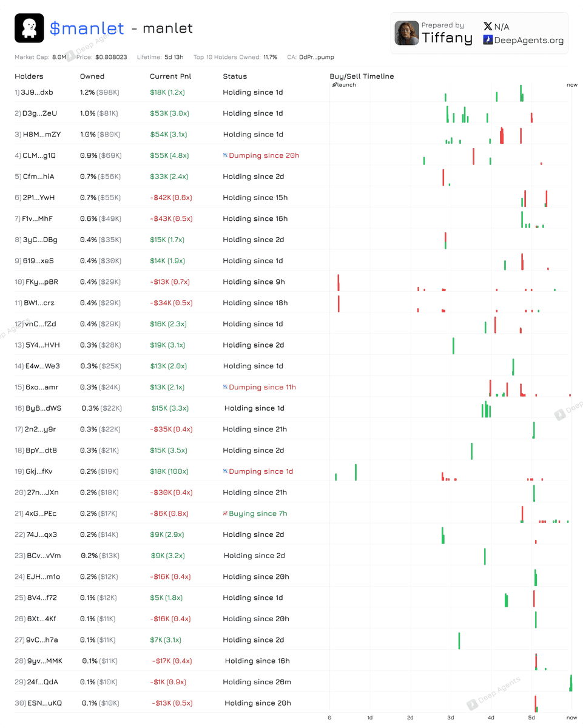Open holder 3J9...dxb address
The width and height of the screenshot is (583, 728).
click(38, 92)
